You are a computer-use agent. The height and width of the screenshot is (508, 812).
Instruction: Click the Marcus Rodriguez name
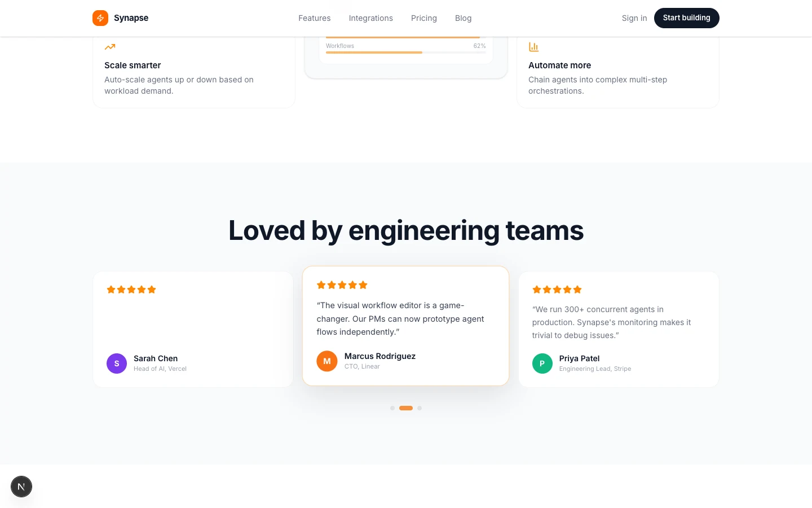(x=380, y=356)
